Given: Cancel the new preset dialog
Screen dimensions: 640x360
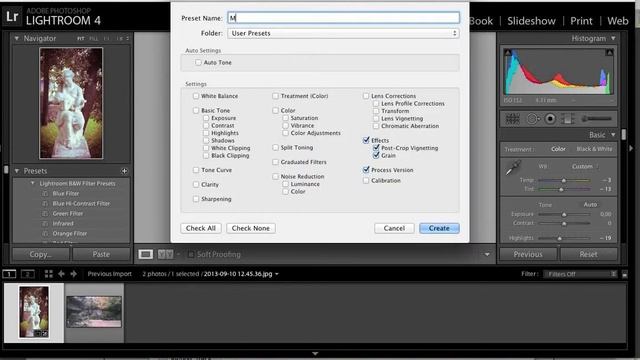Looking at the screenshot, I should click(x=394, y=228).
